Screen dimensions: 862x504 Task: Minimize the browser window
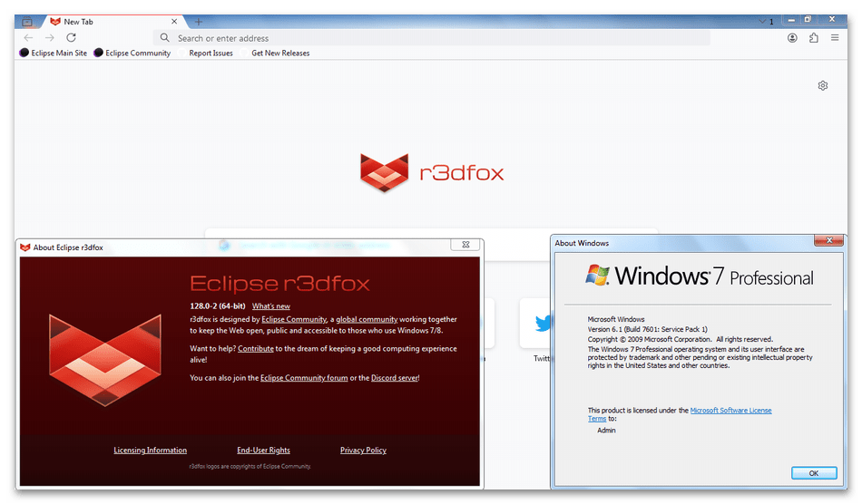[x=791, y=20]
